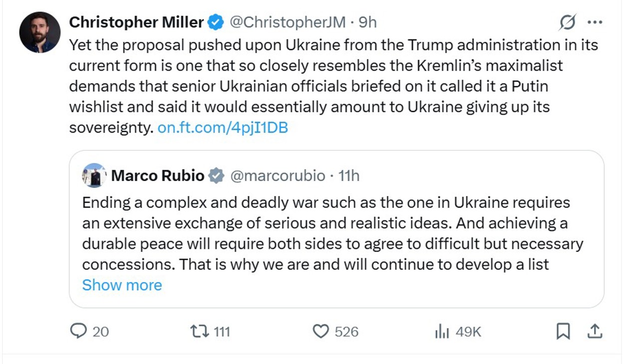This screenshot has height=364, width=639.
Task: Click Christopher Miller's blue verified badge
Action: 216,22
